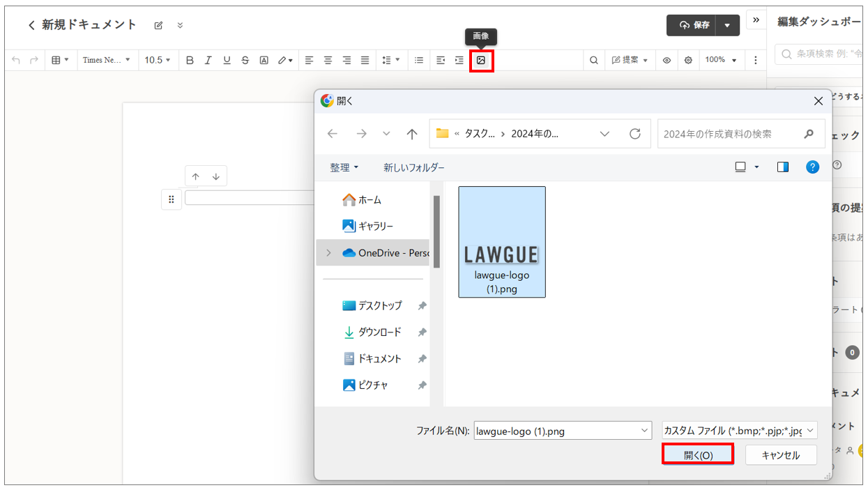
Task: Toggle underline formatting
Action: pos(227,61)
